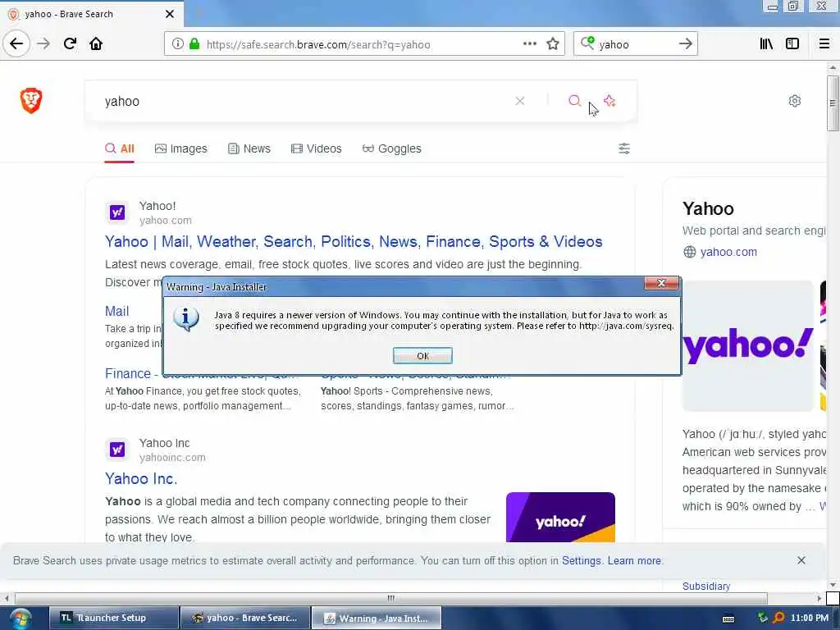Switch to yahoo - Brave Search taskbar item
840x630 pixels.
coord(245,619)
